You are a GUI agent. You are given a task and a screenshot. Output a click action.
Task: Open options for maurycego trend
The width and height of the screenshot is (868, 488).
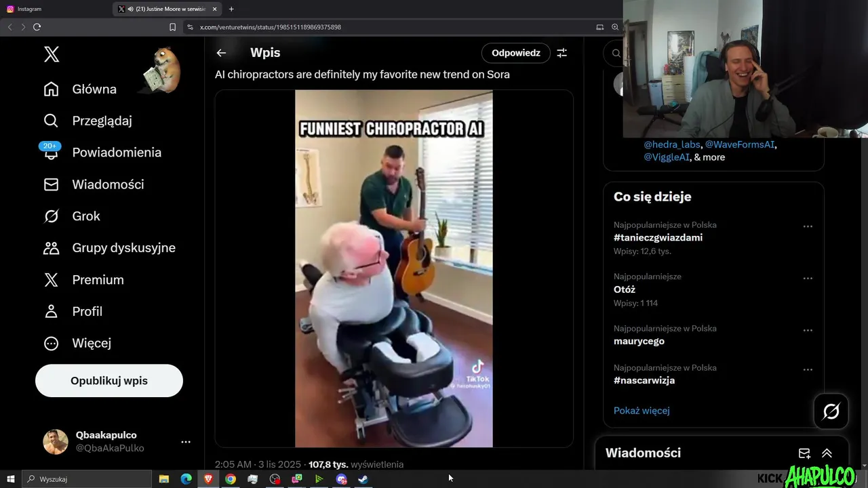click(808, 331)
